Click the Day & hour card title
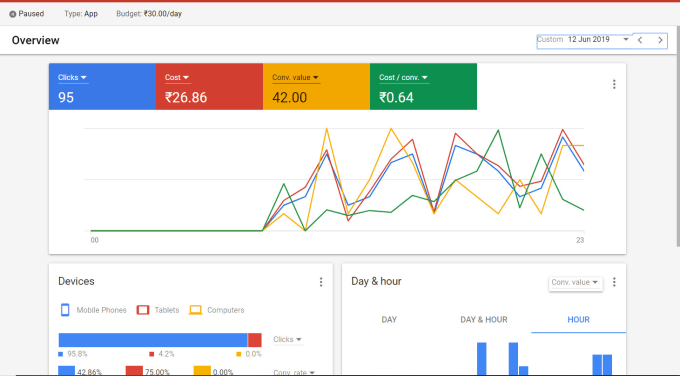The image size is (680, 376). click(376, 281)
